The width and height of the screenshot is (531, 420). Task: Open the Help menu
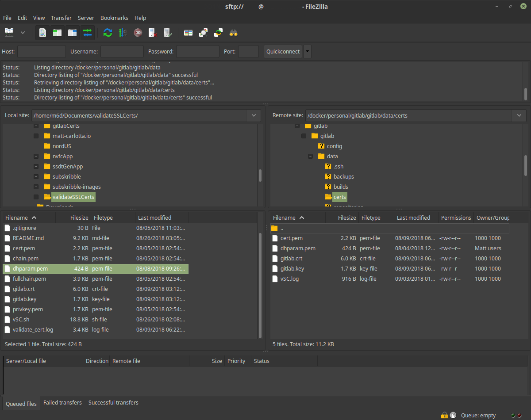pos(140,18)
